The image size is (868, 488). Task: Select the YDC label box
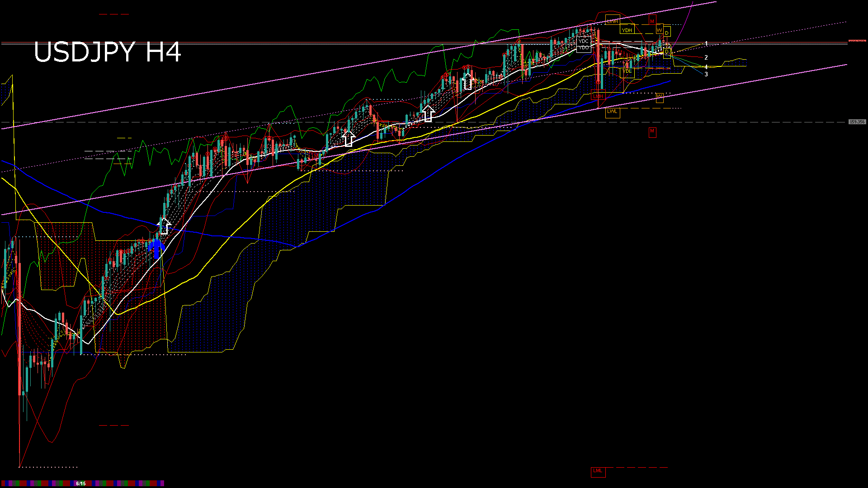coord(584,41)
